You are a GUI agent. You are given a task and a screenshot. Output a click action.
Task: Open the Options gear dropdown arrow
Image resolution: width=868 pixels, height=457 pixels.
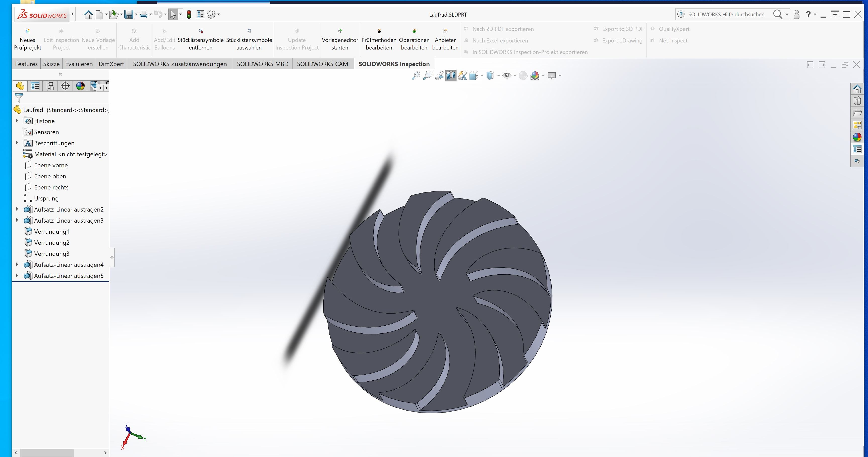[x=219, y=15]
